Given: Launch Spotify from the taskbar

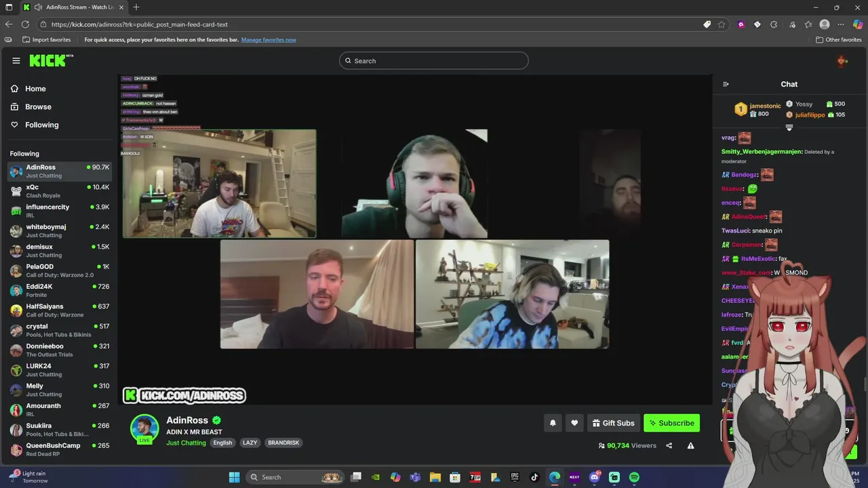Looking at the screenshot, I should click(x=634, y=477).
